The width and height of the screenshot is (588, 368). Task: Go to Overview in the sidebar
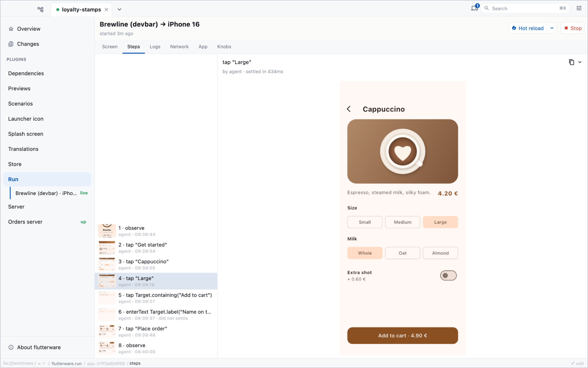(47, 29)
